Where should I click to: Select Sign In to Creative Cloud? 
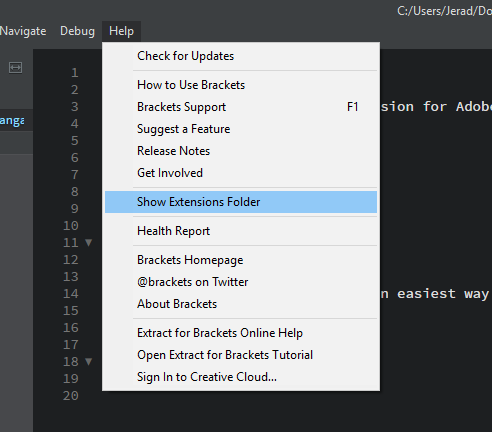click(241, 377)
